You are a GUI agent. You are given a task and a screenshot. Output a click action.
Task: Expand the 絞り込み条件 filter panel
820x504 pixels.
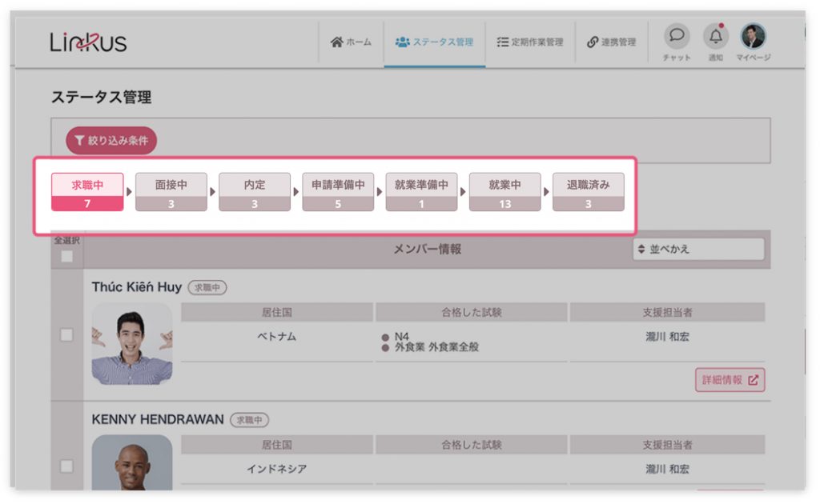click(x=111, y=141)
